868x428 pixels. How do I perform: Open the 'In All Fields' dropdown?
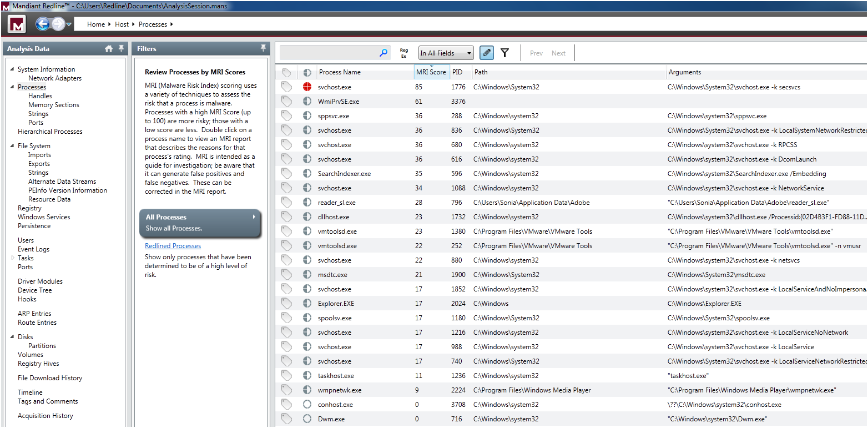[x=446, y=53]
